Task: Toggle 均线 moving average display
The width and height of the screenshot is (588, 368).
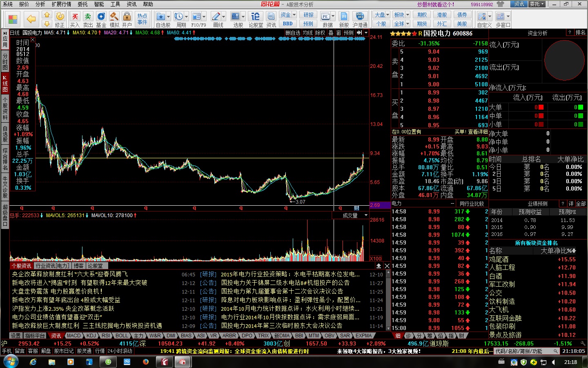Action: [x=308, y=33]
